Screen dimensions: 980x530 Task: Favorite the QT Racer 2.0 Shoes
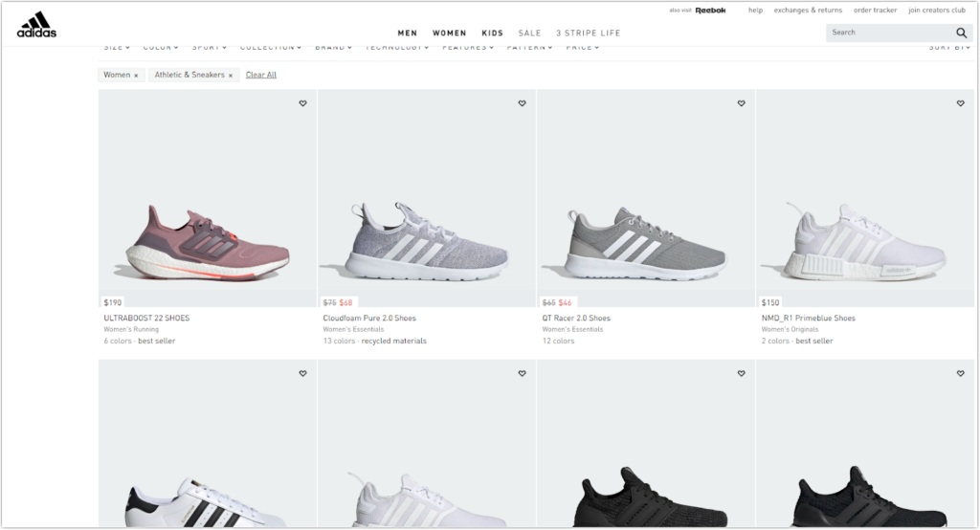(x=742, y=103)
